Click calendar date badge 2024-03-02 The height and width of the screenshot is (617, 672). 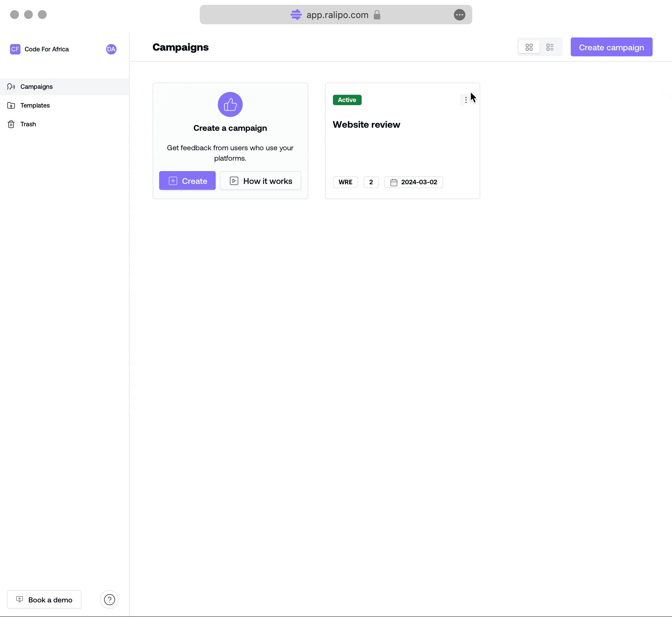413,182
